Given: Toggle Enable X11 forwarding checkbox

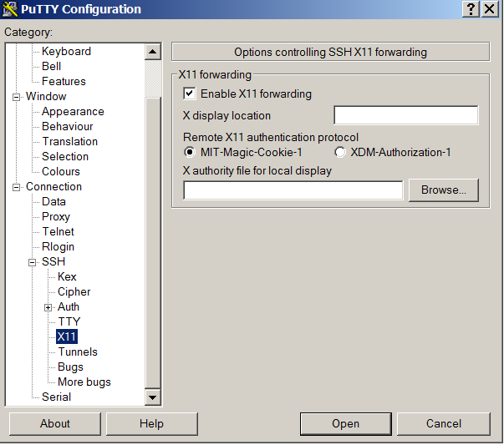Looking at the screenshot, I should [x=190, y=94].
